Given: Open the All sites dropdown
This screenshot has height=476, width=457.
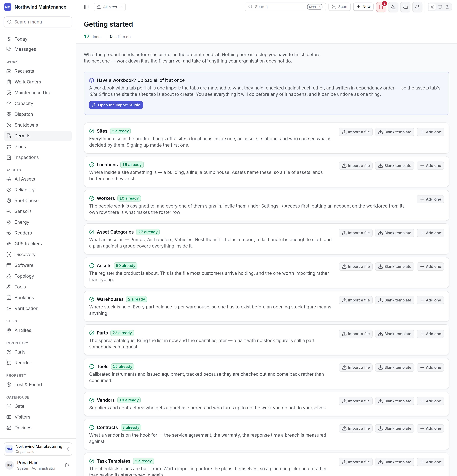Looking at the screenshot, I should (110, 7).
